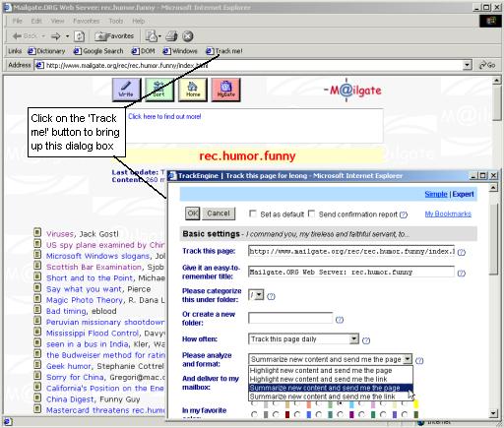Image resolution: width=504 pixels, height=428 pixels.
Task: Click the slate blue color swatch
Action: click(395, 414)
